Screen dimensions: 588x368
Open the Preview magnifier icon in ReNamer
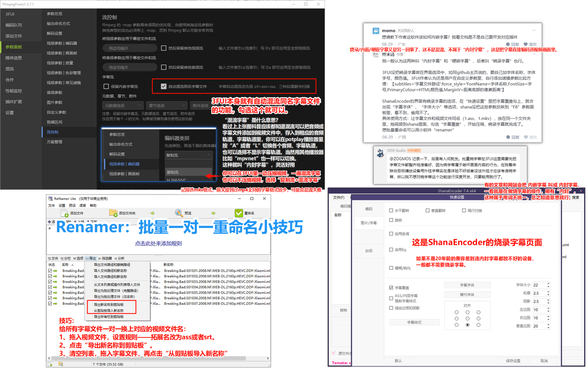pos(179,212)
